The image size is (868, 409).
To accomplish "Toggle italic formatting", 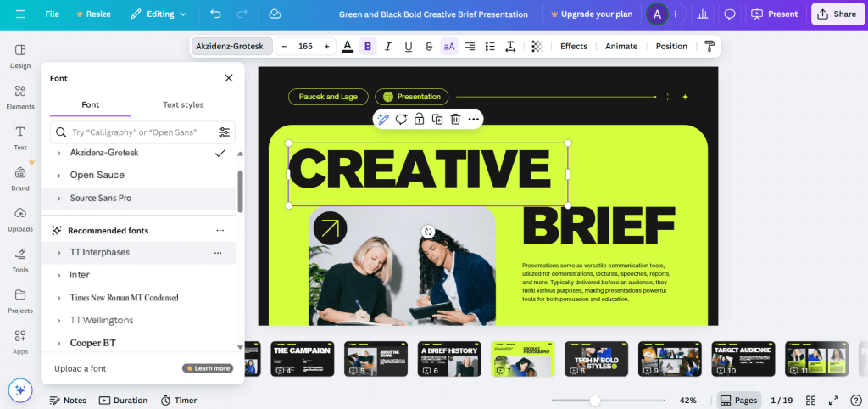I will (x=388, y=47).
